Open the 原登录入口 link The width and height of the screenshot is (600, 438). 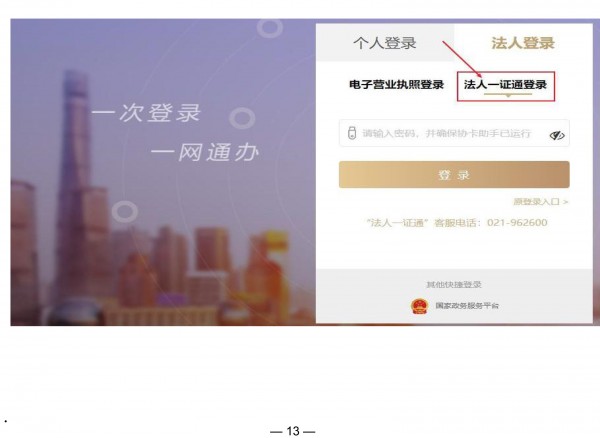(541, 202)
